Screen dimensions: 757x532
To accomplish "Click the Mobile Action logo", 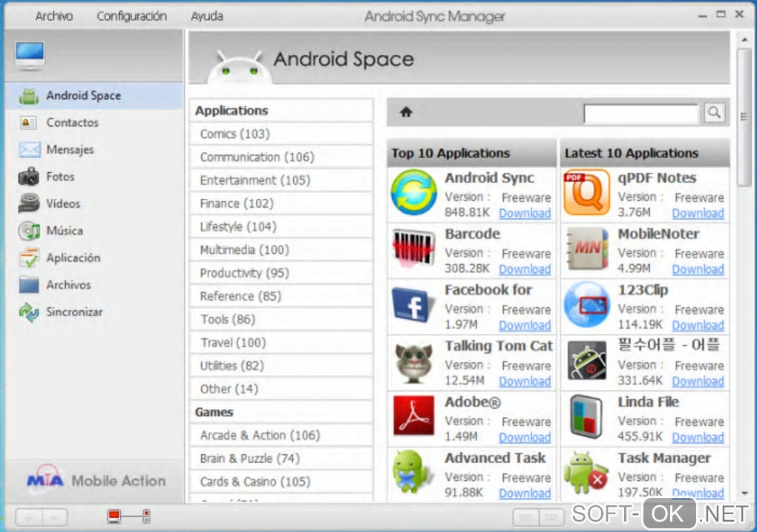I will pyautogui.click(x=96, y=480).
